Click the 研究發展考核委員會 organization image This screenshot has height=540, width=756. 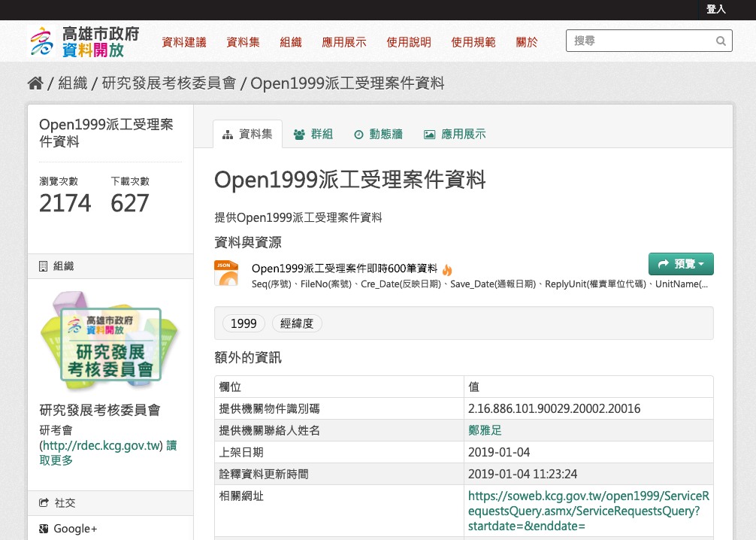(x=110, y=341)
